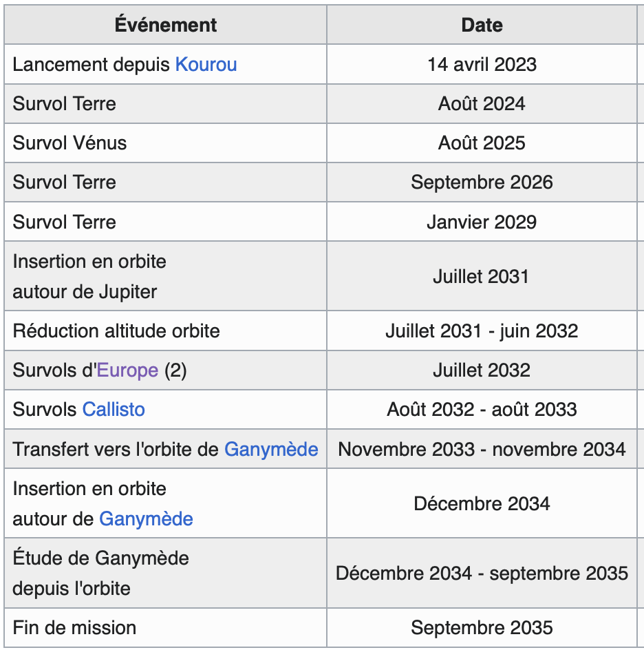Open the Europe link

127,370
